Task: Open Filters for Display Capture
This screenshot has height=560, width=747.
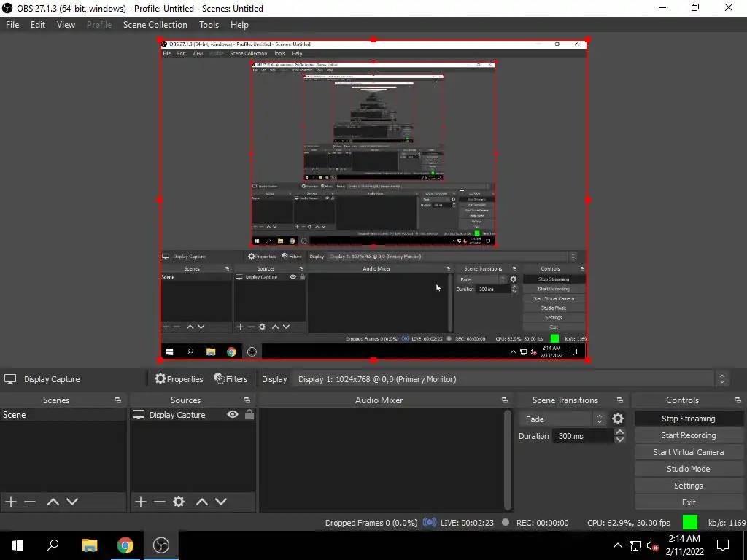Action: [x=231, y=379]
